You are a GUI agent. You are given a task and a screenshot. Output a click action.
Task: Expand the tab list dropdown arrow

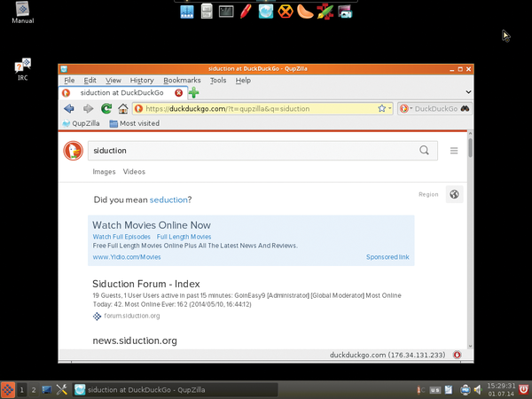click(468, 92)
